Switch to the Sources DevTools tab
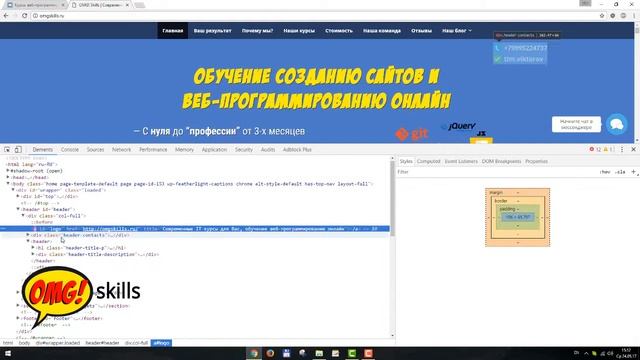 [x=96, y=150]
